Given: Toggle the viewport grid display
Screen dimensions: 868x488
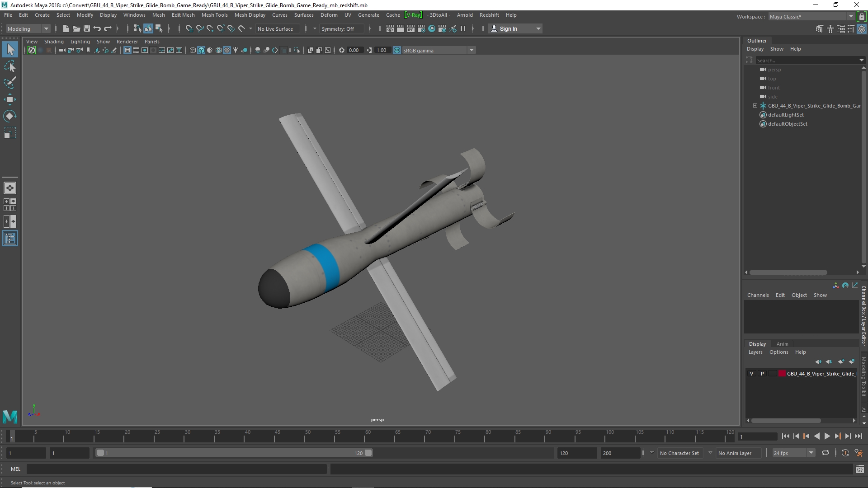Looking at the screenshot, I should [127, 50].
